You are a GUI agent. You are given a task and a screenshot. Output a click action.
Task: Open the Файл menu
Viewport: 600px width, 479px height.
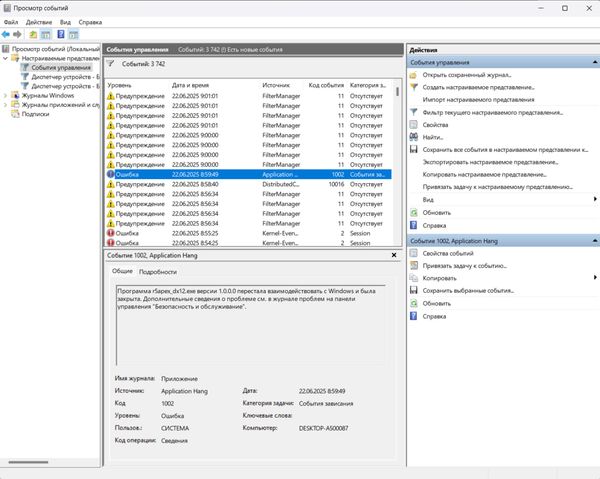click(x=11, y=22)
